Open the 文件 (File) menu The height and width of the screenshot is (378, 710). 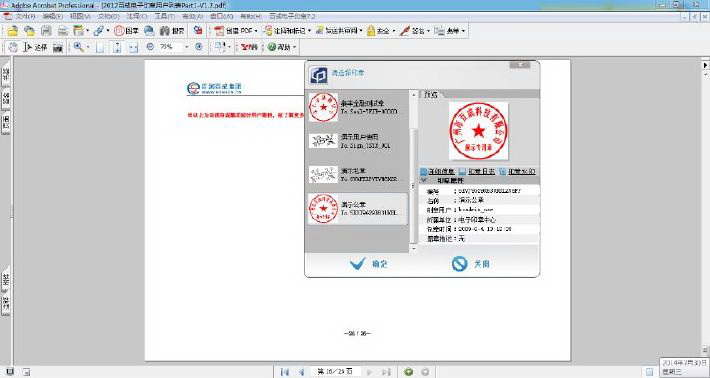click(25, 16)
